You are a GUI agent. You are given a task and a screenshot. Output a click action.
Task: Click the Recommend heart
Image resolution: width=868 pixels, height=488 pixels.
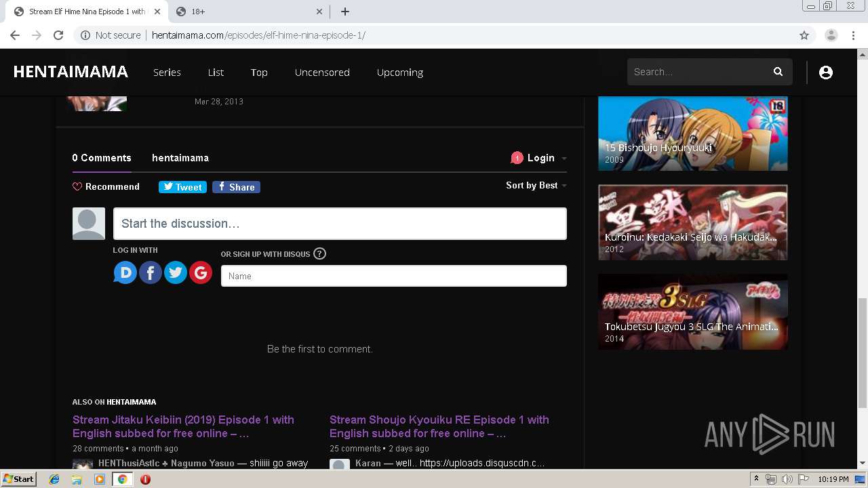pos(77,187)
